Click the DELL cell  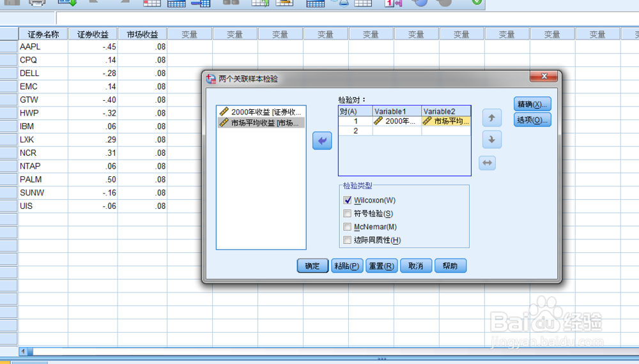(x=43, y=73)
